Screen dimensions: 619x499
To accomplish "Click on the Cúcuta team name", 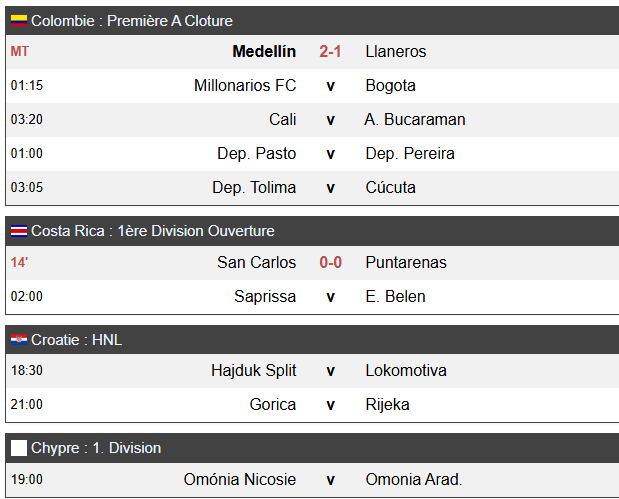I will pyautogui.click(x=390, y=188).
